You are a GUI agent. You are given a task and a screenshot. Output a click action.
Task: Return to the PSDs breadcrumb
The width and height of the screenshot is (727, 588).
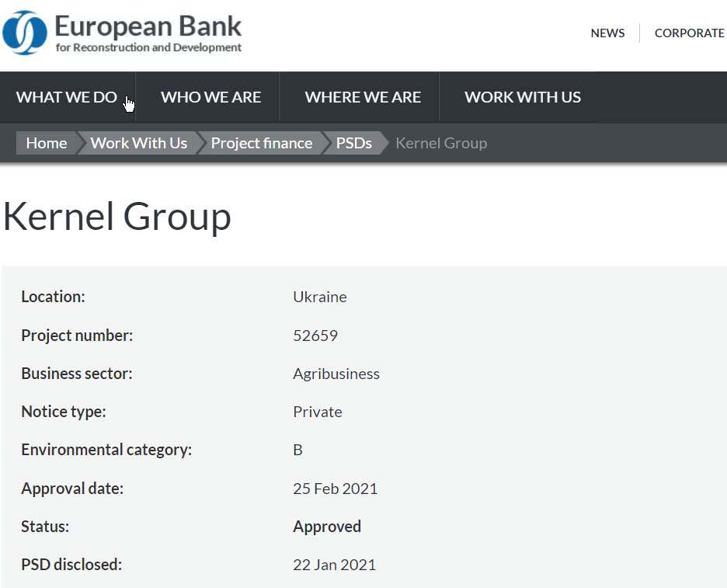point(353,143)
